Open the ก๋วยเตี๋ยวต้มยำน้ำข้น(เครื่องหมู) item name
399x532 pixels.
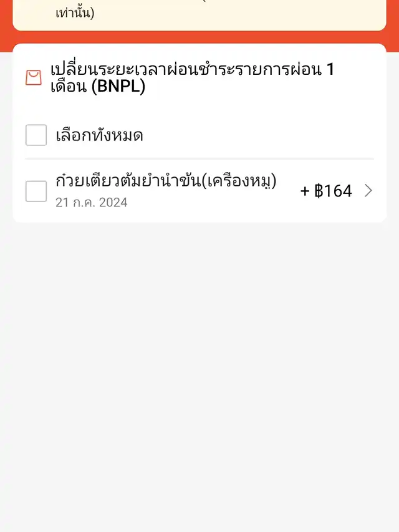(166, 181)
